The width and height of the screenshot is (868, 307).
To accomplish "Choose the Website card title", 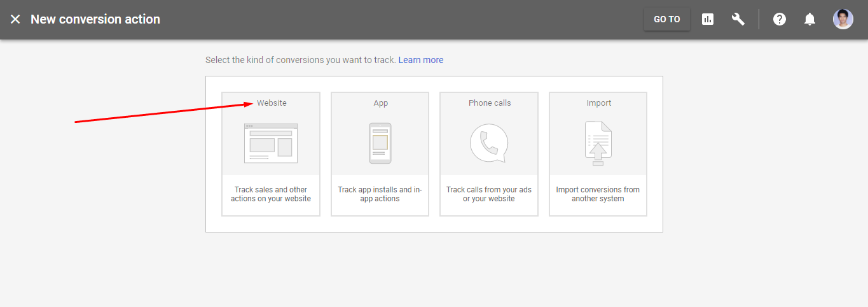I will 272,103.
